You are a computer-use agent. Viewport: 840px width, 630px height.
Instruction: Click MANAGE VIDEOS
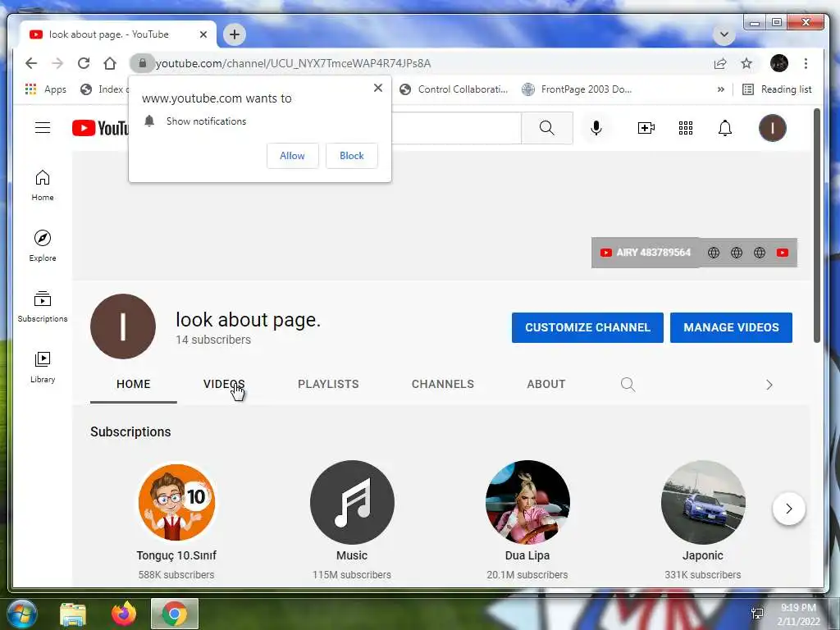(731, 327)
